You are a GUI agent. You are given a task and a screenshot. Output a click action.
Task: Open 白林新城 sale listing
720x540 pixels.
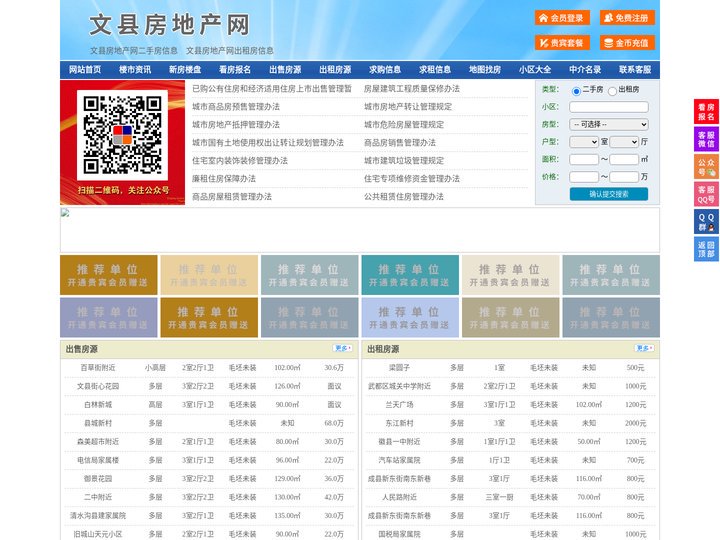coord(98,405)
